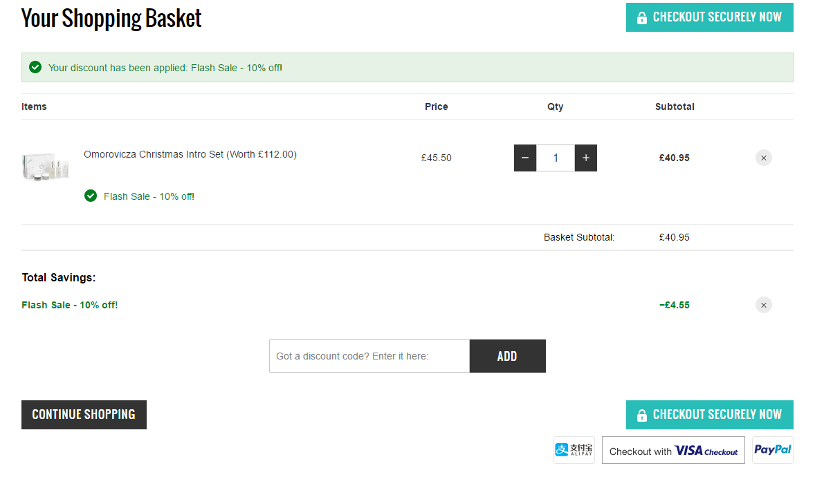Click 'Total Savings:' heading
833x504 pixels.
pos(59,277)
